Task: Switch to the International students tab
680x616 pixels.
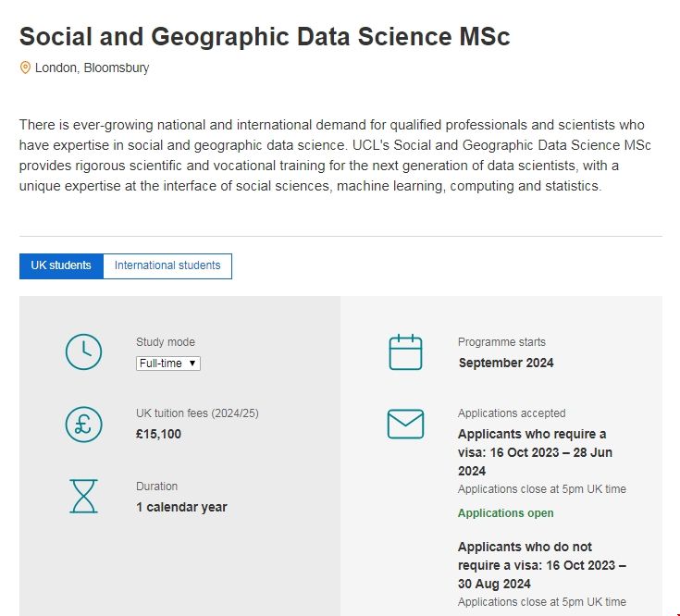Action: (167, 265)
